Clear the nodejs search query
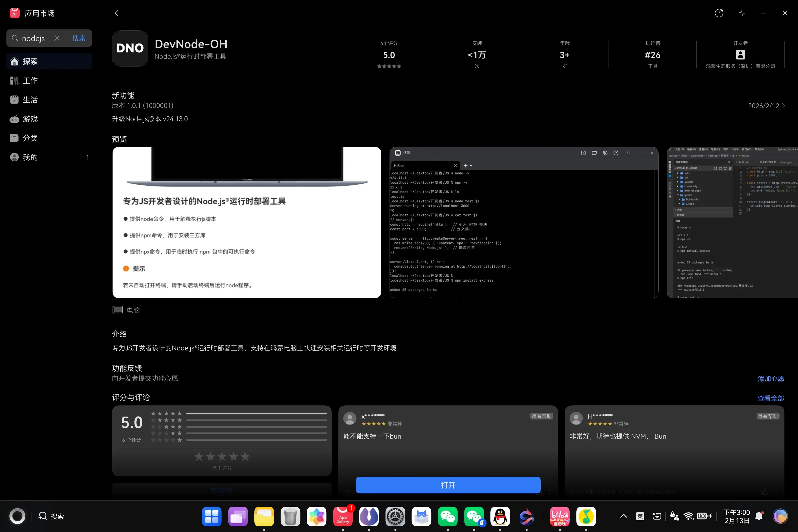 point(57,38)
